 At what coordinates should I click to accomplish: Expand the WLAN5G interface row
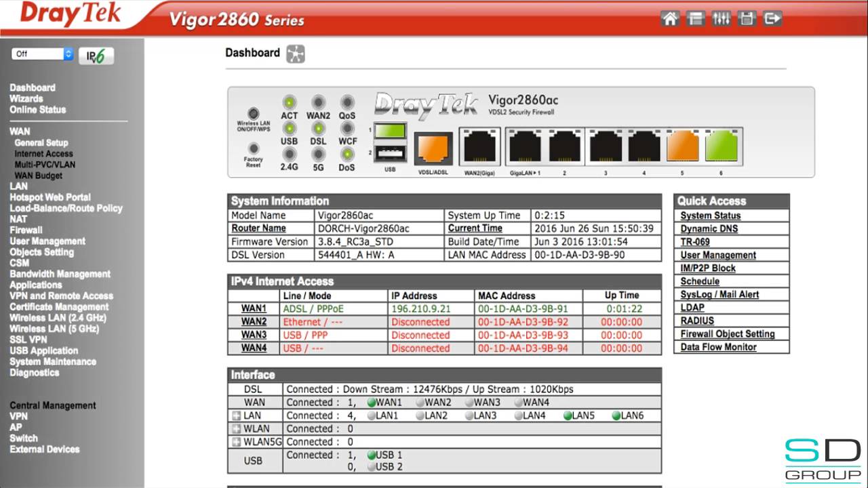point(236,442)
